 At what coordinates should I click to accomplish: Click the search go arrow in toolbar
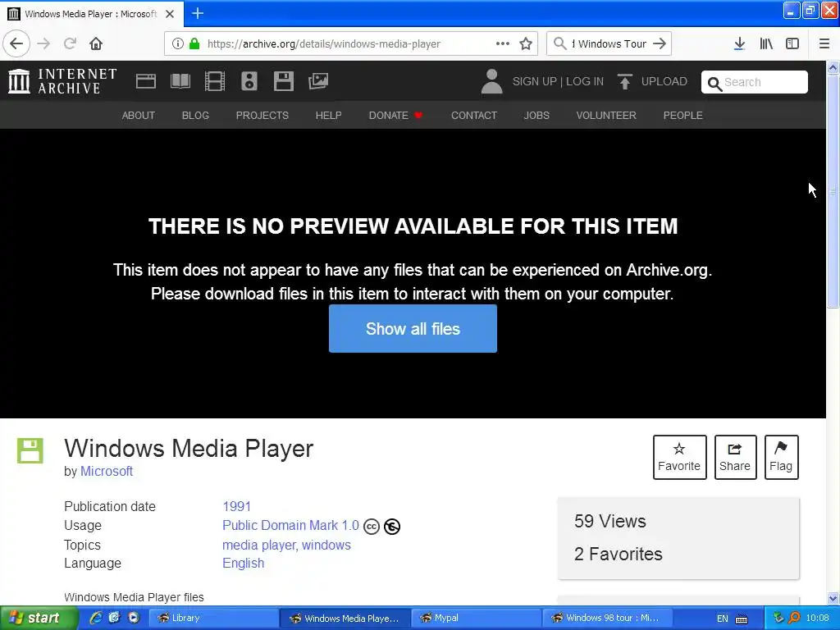coord(660,44)
